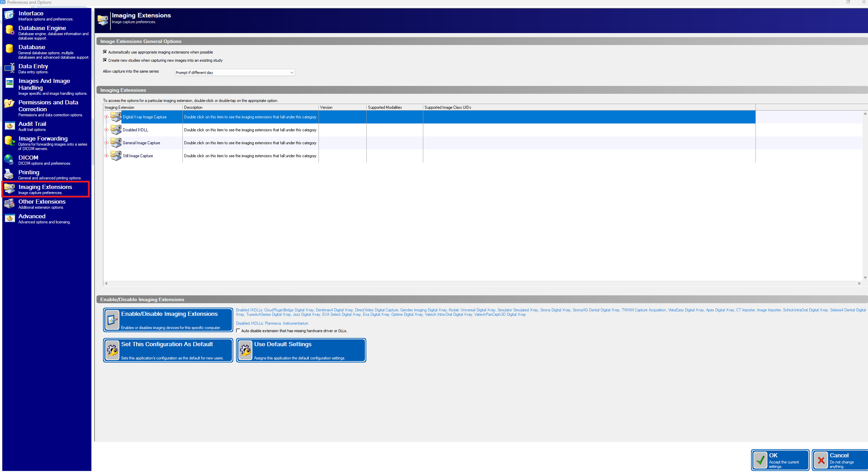Open the Database Engine section
Viewport: 868px width, 472px height.
click(47, 32)
